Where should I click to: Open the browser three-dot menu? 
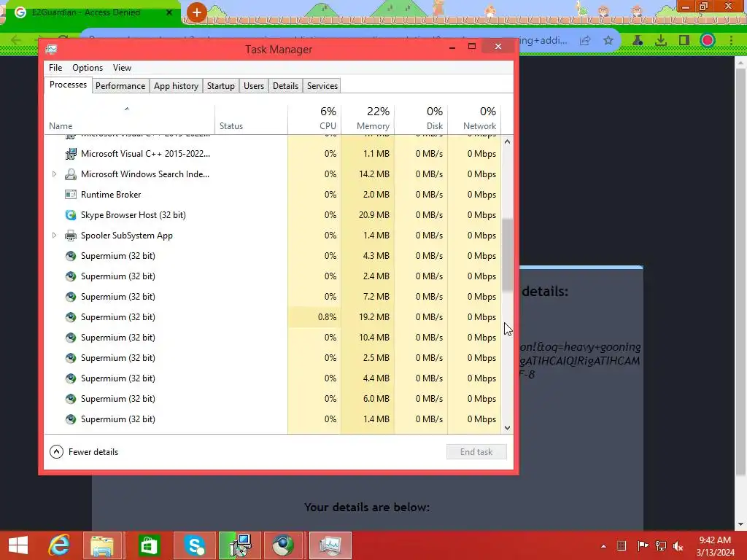point(731,41)
